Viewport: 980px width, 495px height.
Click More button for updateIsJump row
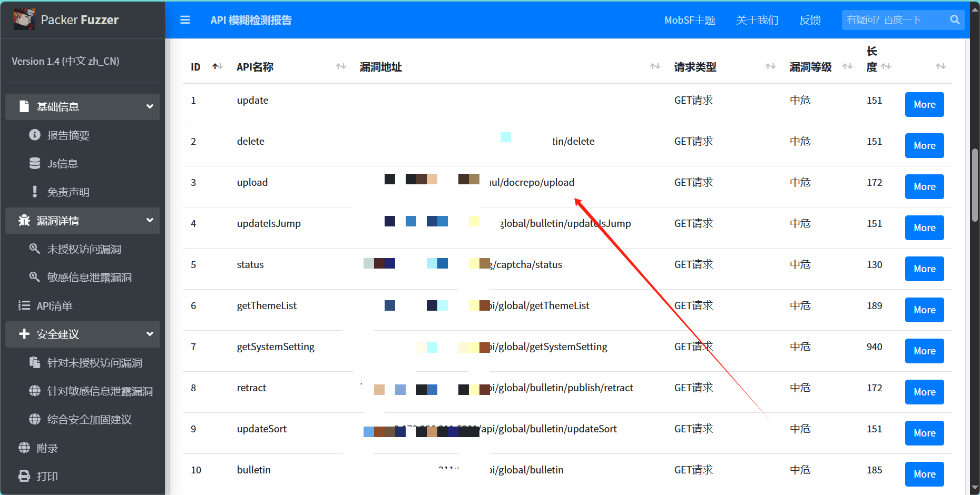click(924, 227)
